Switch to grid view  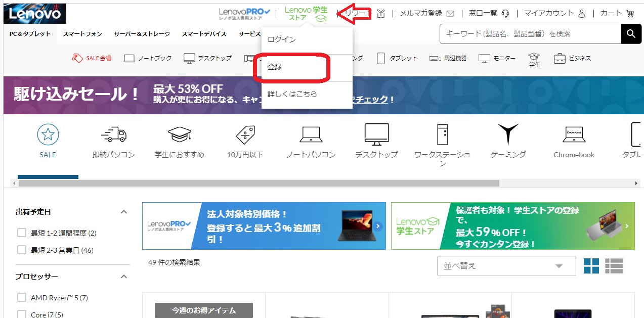pos(591,266)
